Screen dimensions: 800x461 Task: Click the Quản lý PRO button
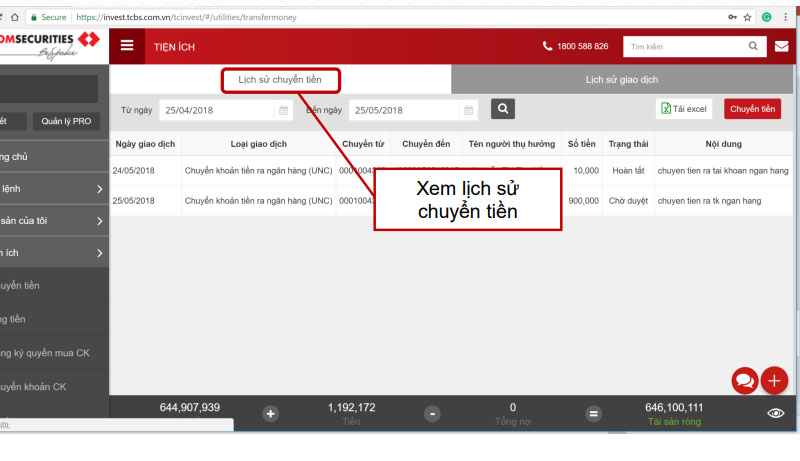[66, 121]
